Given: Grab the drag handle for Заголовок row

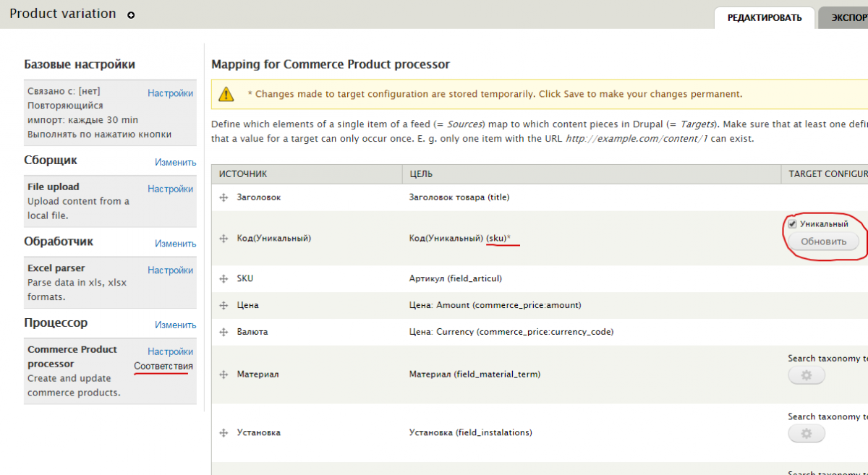Looking at the screenshot, I should click(x=224, y=197).
